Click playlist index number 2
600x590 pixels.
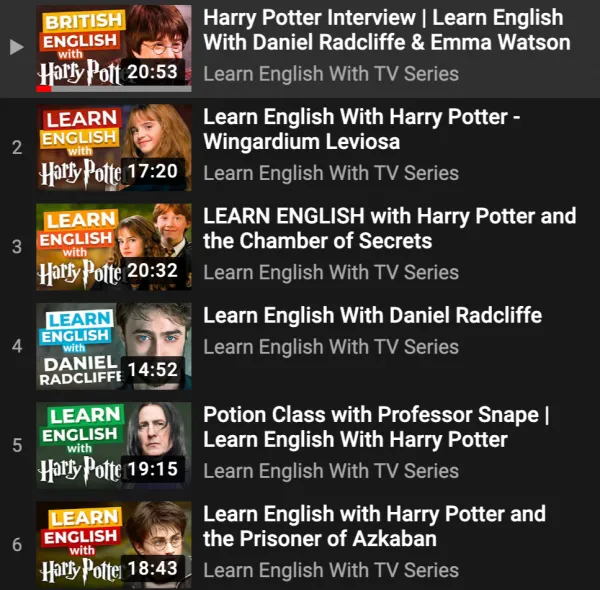coord(17,147)
